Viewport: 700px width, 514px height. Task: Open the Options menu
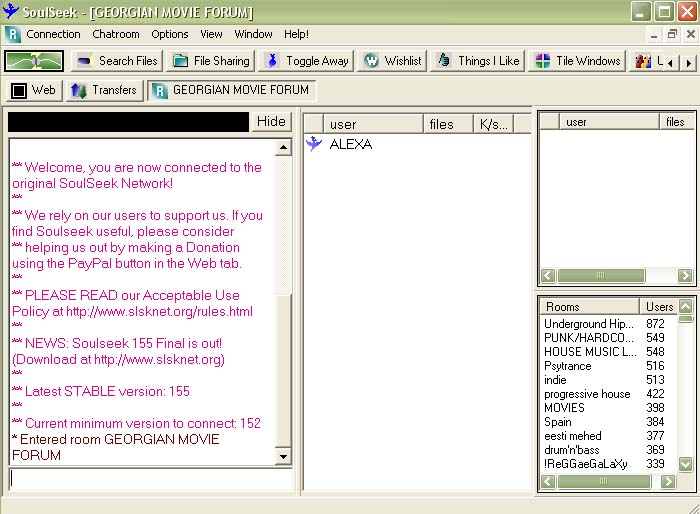170,34
